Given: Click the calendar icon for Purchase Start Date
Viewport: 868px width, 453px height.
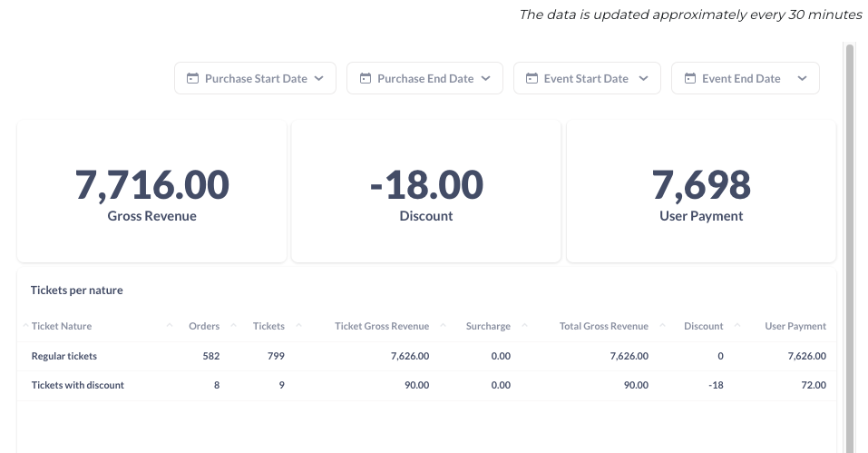Looking at the screenshot, I should (x=192, y=78).
